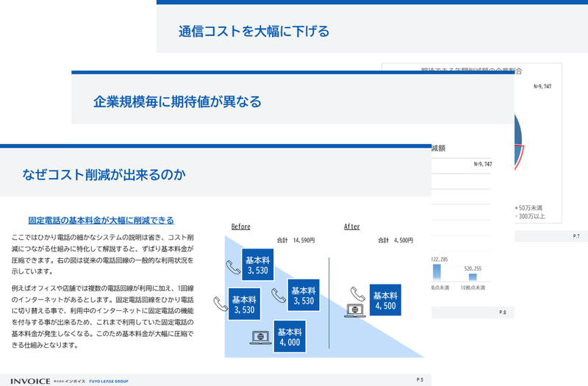Click the 50万未満 legend entry

tap(528, 208)
